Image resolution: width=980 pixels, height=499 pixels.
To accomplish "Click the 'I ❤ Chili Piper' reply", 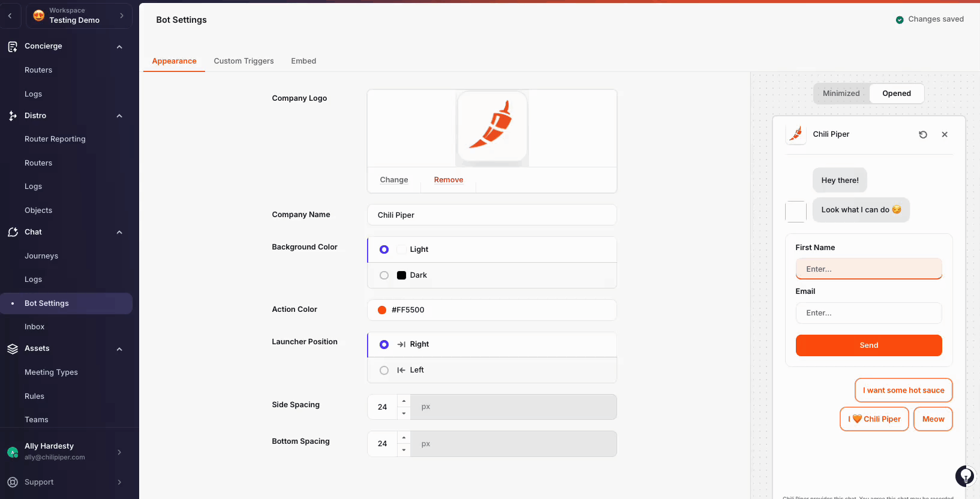I will coord(874,419).
